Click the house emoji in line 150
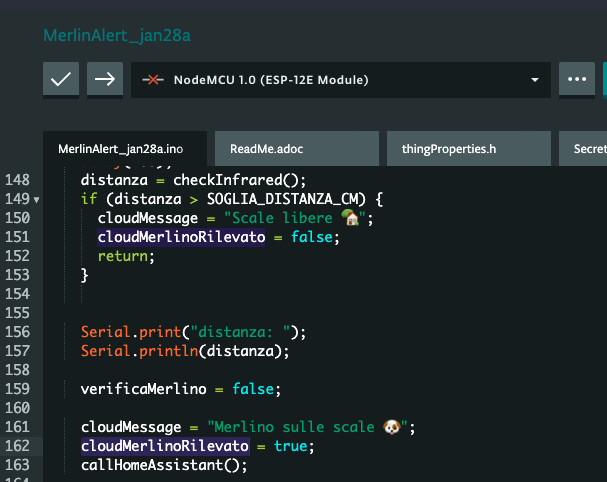This screenshot has height=482, width=607. tap(350, 217)
